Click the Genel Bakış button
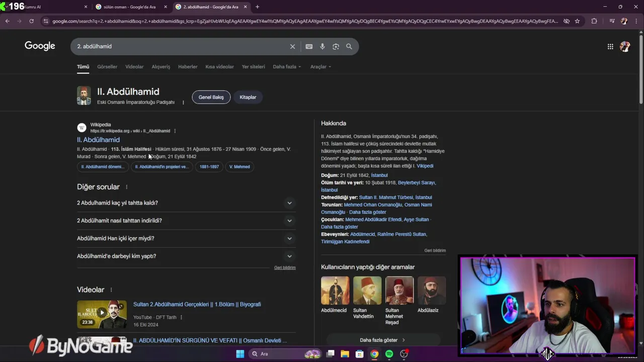Screen dimensions: 644x362 [211, 97]
